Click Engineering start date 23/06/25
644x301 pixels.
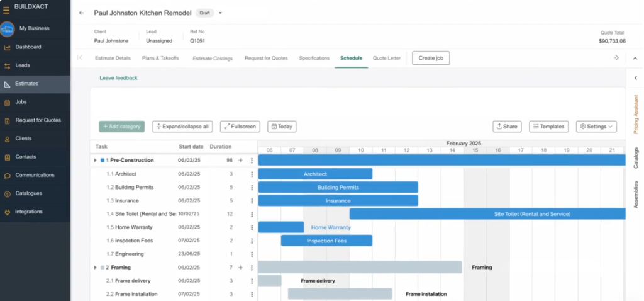[x=189, y=254]
